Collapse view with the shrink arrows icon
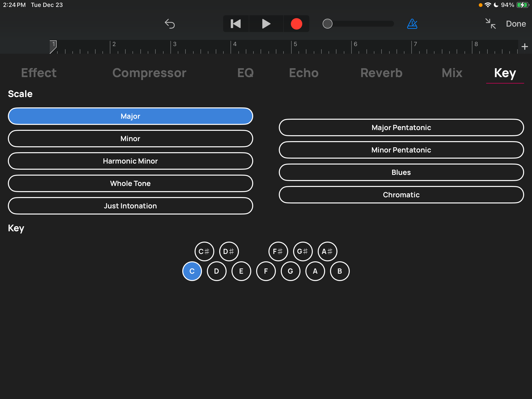The width and height of the screenshot is (532, 399). 490,24
